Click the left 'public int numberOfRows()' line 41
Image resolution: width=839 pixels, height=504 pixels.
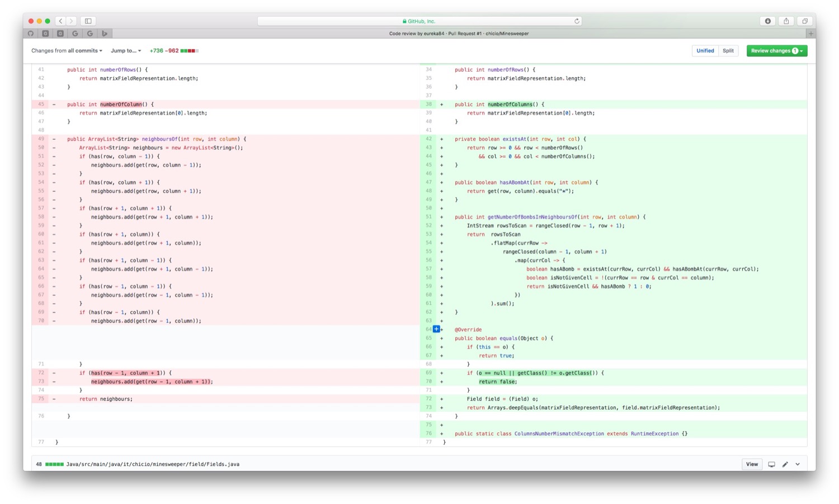[x=234, y=70]
